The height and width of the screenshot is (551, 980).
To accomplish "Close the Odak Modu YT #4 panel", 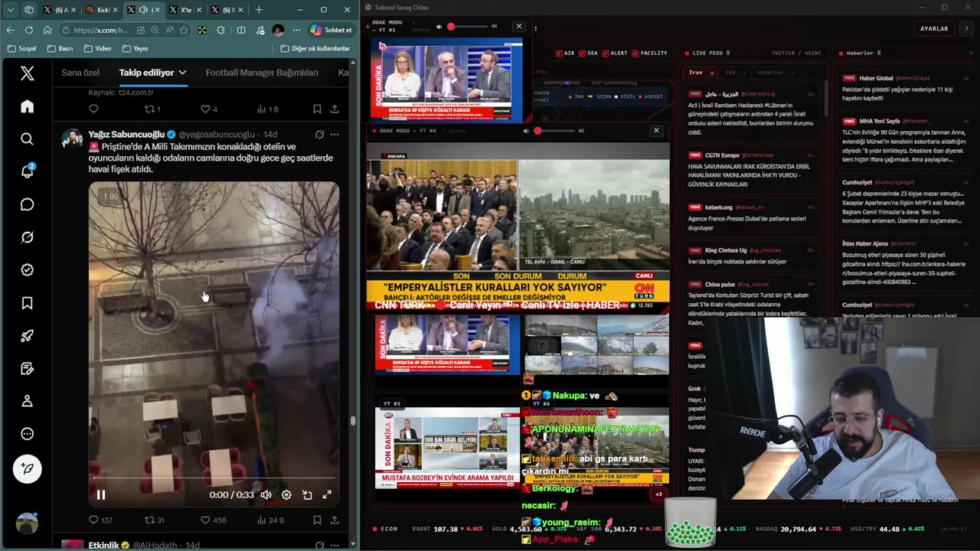I will tap(656, 130).
